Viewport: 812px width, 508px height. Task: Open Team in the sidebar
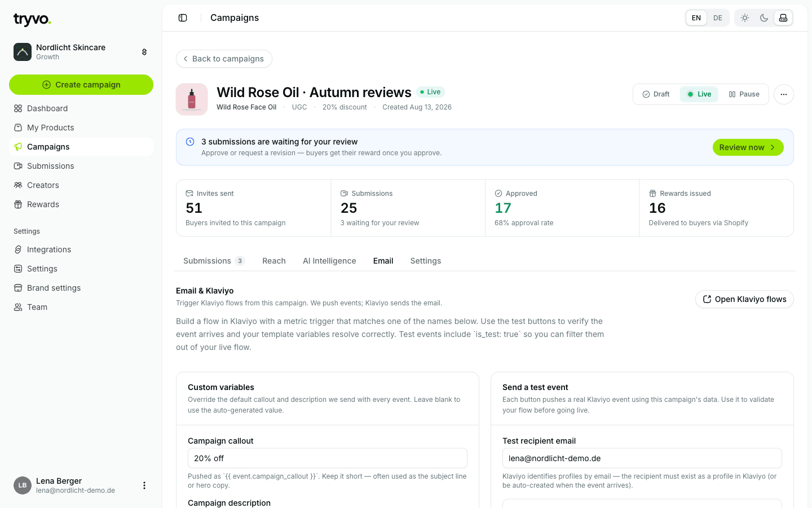coord(81,307)
